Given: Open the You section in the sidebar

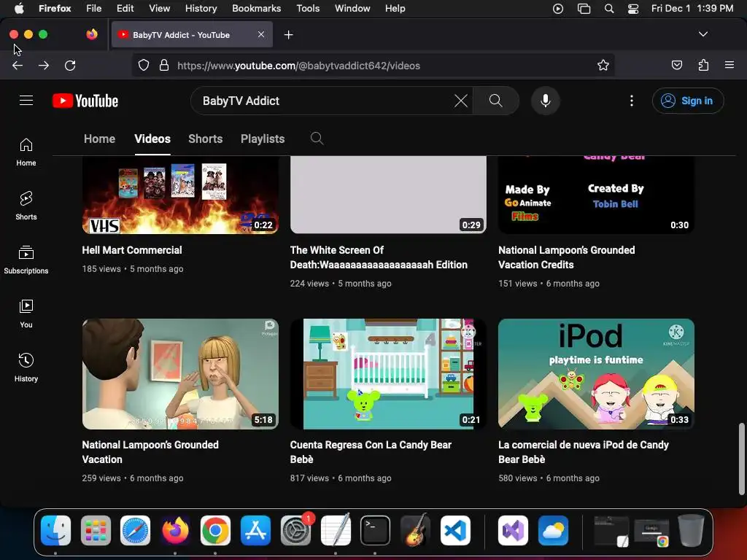Looking at the screenshot, I should point(26,314).
